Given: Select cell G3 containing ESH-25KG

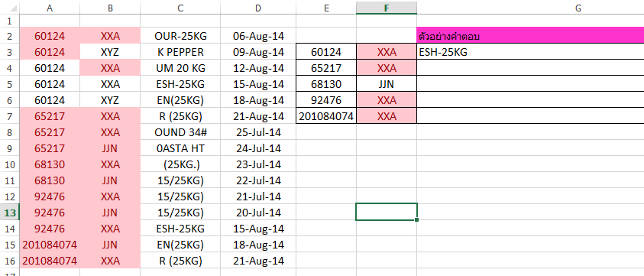Looking at the screenshot, I should pyautogui.click(x=530, y=52).
